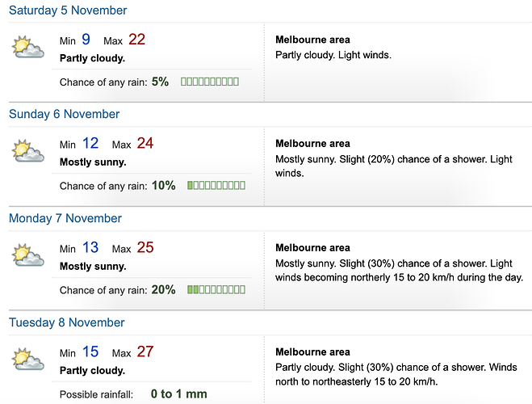The height and width of the screenshot is (404, 532).
Task: Click Saturday's Melbourne area forecast heading
Action: [312, 40]
